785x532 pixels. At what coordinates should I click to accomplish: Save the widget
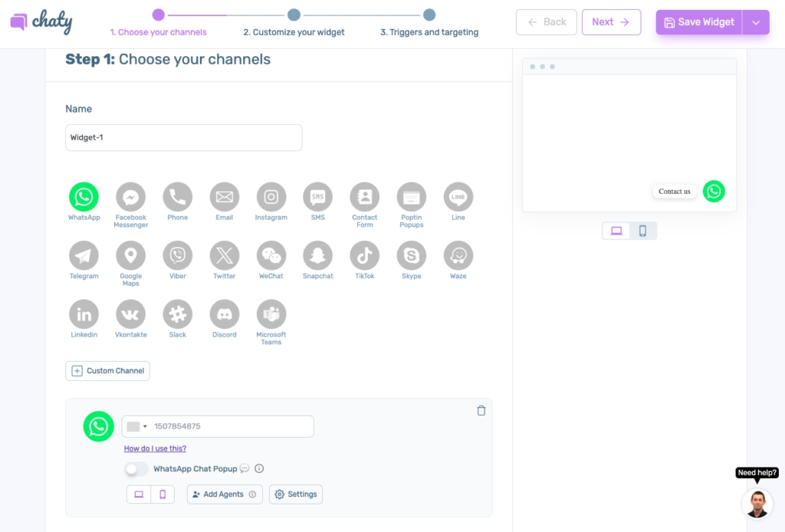click(699, 22)
